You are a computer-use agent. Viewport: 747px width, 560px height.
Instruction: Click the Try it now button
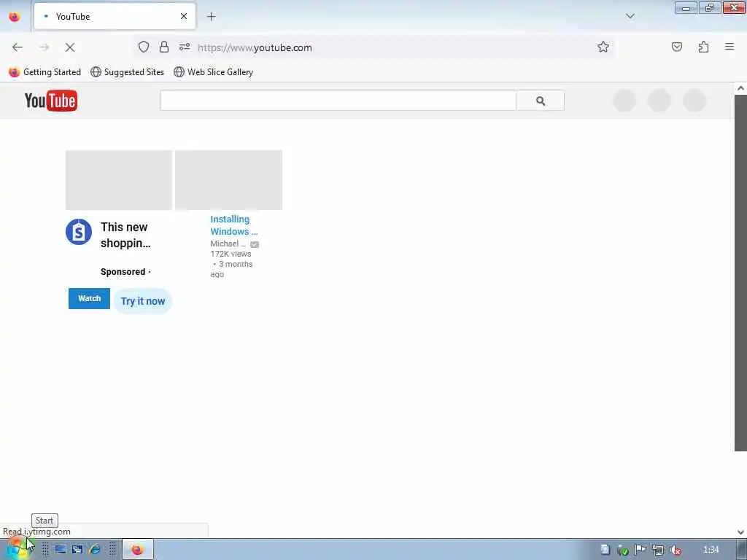click(142, 301)
